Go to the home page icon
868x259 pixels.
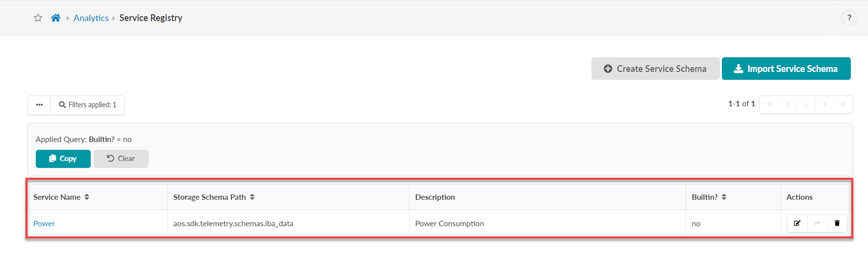[x=56, y=18]
